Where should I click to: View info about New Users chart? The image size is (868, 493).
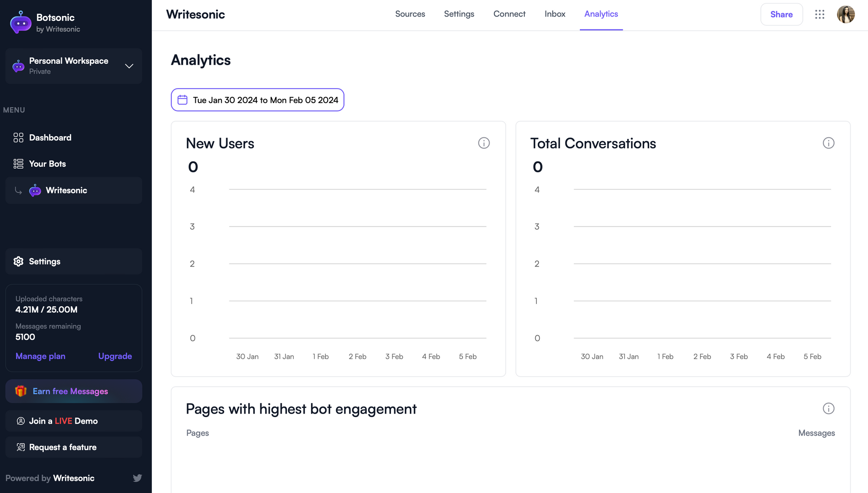click(484, 143)
